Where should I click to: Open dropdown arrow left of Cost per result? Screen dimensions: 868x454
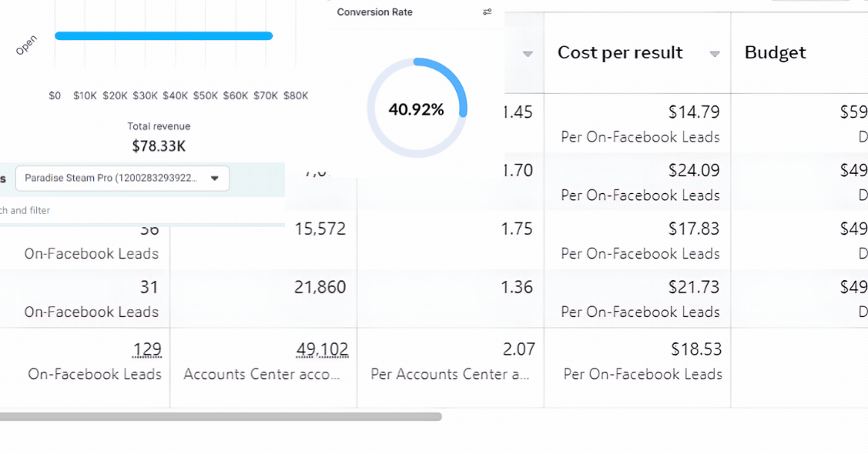[x=528, y=54]
